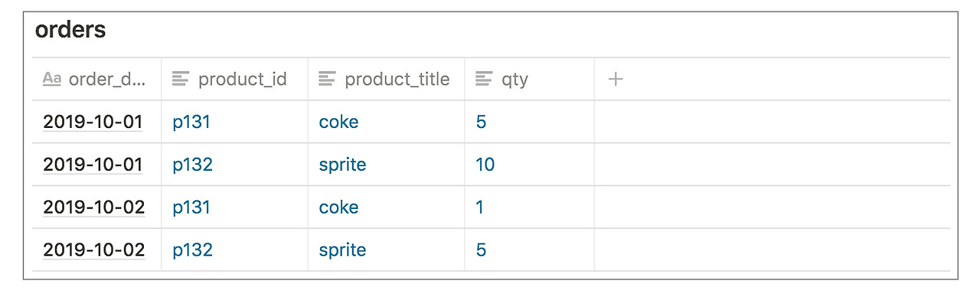Click the title icon beside order_d... header
The image size is (980, 291).
(x=52, y=79)
